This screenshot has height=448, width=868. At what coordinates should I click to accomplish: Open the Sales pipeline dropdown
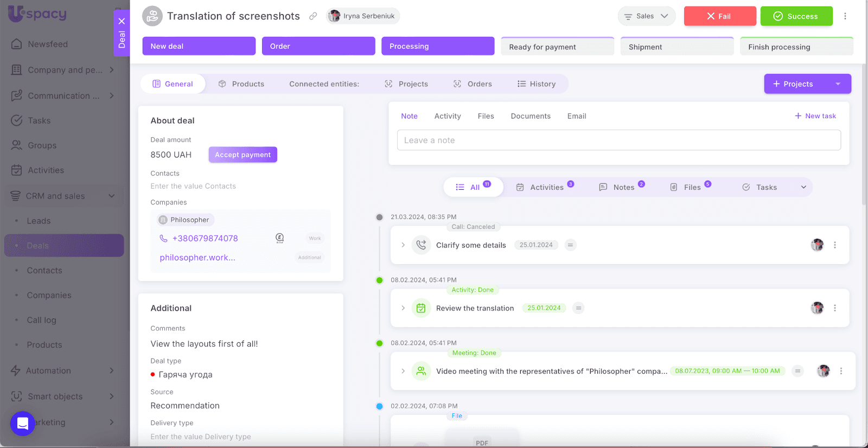[x=646, y=16]
